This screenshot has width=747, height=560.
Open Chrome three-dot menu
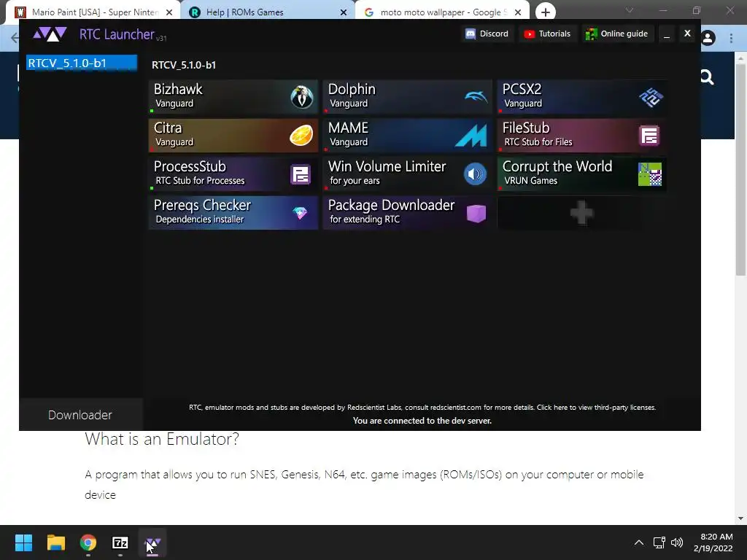pos(731,38)
